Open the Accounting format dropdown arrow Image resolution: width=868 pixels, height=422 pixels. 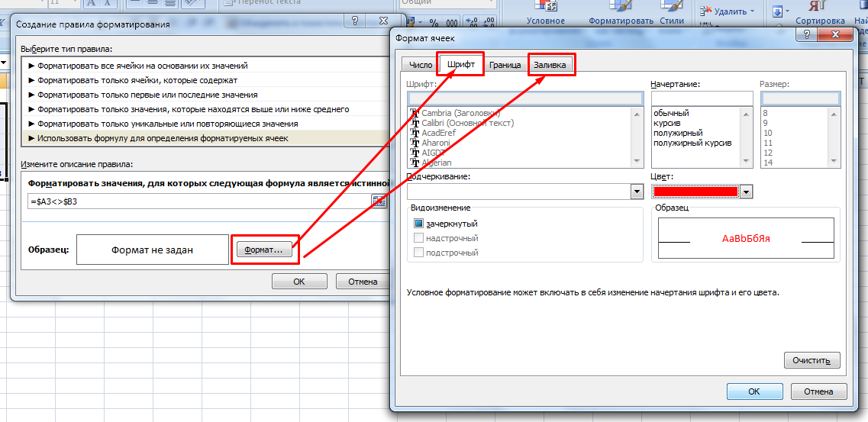pos(419,23)
